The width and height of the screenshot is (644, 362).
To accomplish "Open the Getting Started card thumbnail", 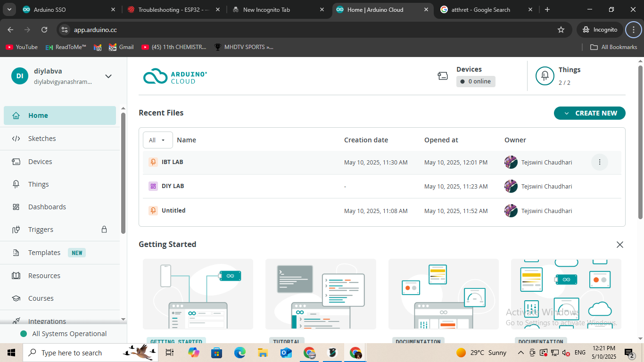I will tap(198, 294).
